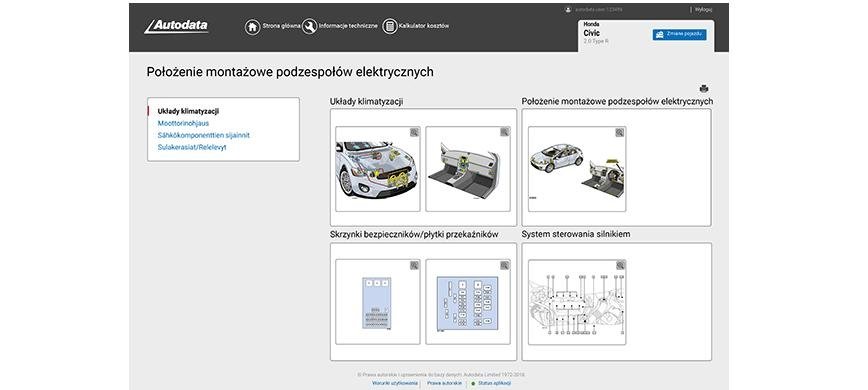This screenshot has height=390, width=868.
Task: Print the page with printer icon
Action: (704, 89)
